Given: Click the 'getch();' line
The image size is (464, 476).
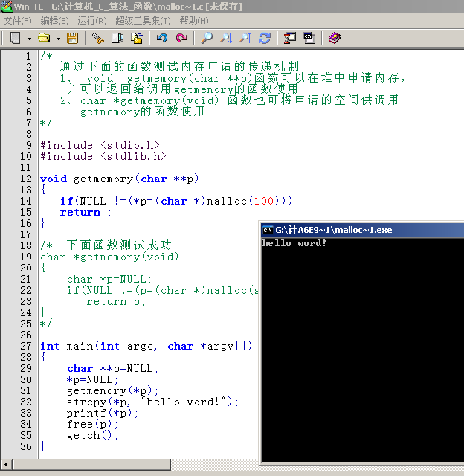Looking at the screenshot, I should 92,435.
